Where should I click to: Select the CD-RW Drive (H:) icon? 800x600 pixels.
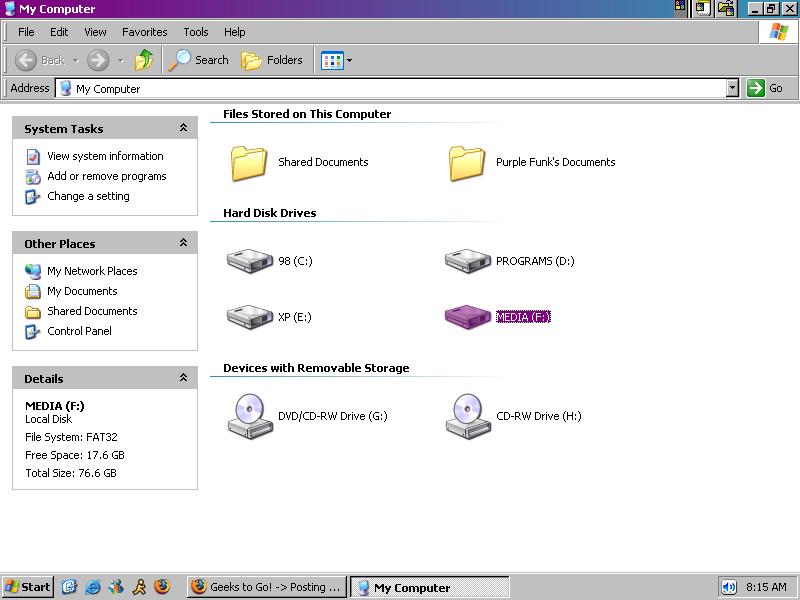pos(468,416)
